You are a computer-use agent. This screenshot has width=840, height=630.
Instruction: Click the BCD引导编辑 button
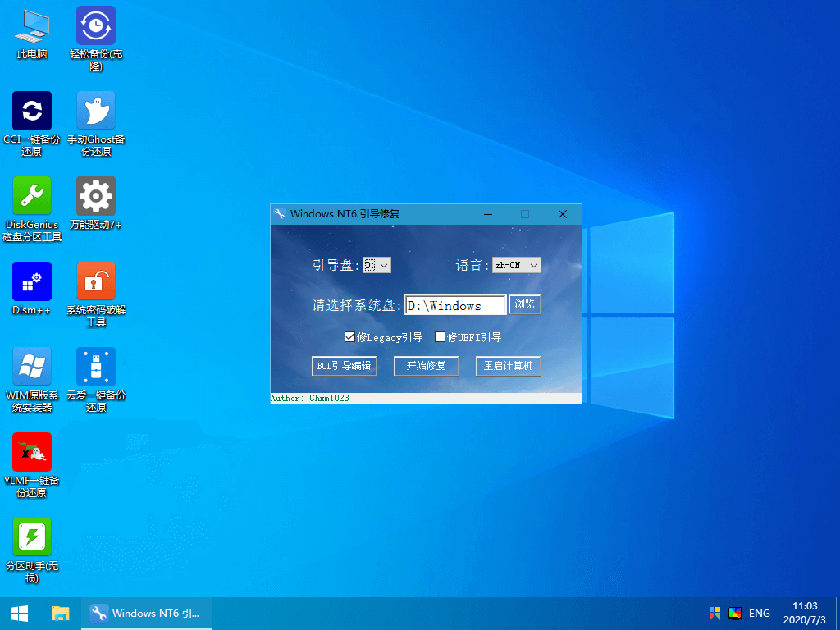pos(344,366)
